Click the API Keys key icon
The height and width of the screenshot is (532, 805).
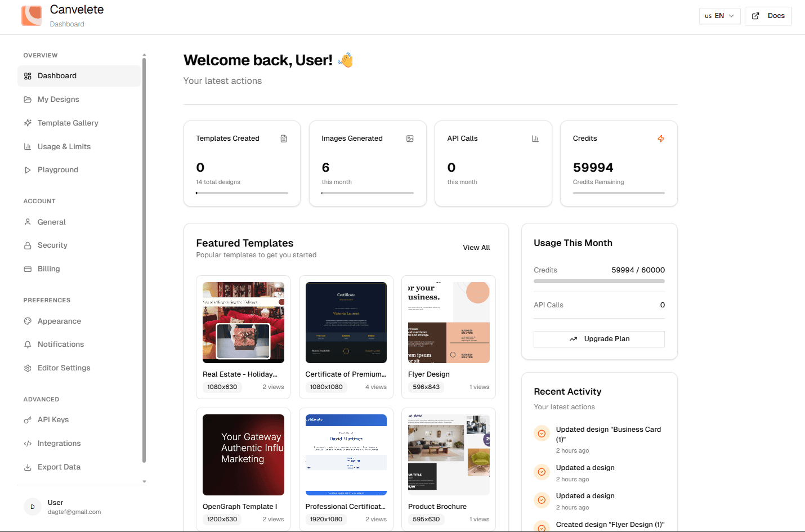coord(28,420)
